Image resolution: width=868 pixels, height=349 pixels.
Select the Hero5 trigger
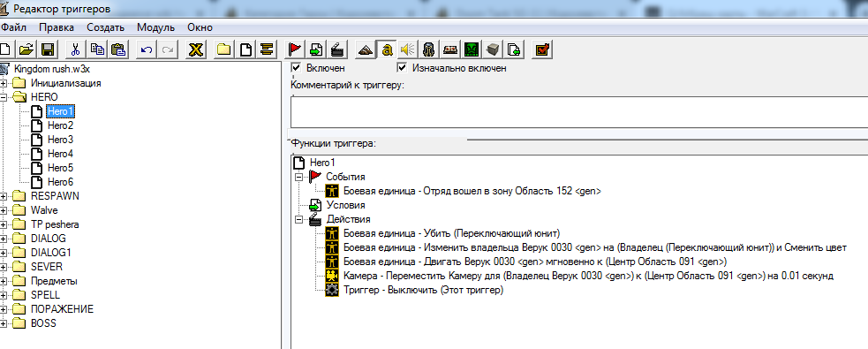coord(60,168)
